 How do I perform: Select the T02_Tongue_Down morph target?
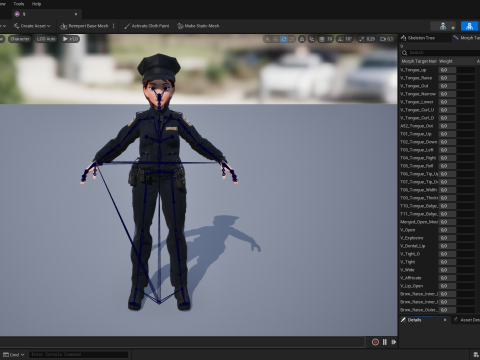click(x=419, y=142)
